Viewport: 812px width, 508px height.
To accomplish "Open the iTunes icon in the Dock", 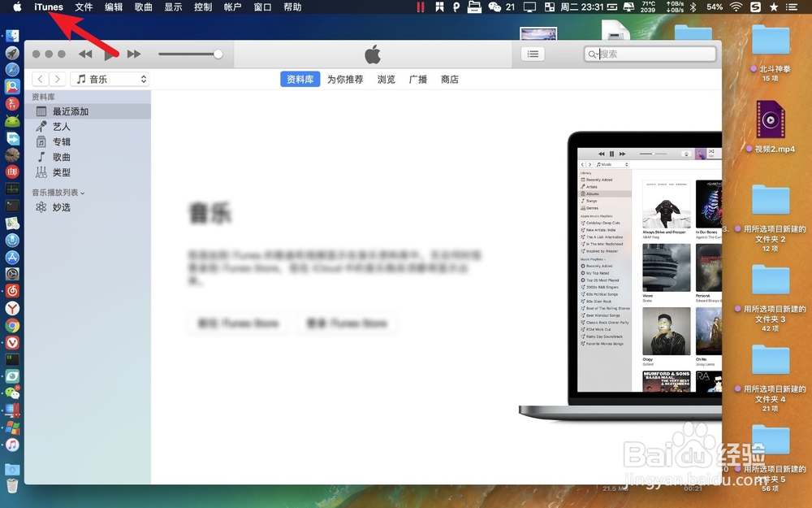I will click(12, 445).
